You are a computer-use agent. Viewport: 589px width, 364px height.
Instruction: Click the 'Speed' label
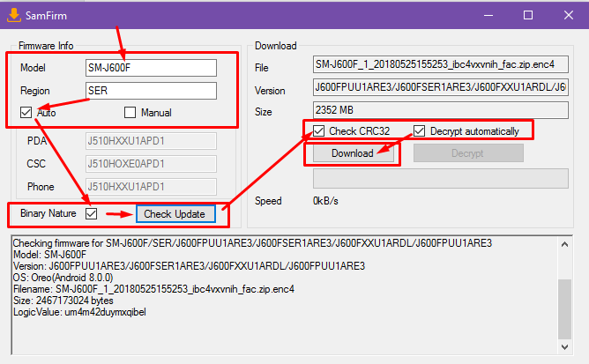268,201
